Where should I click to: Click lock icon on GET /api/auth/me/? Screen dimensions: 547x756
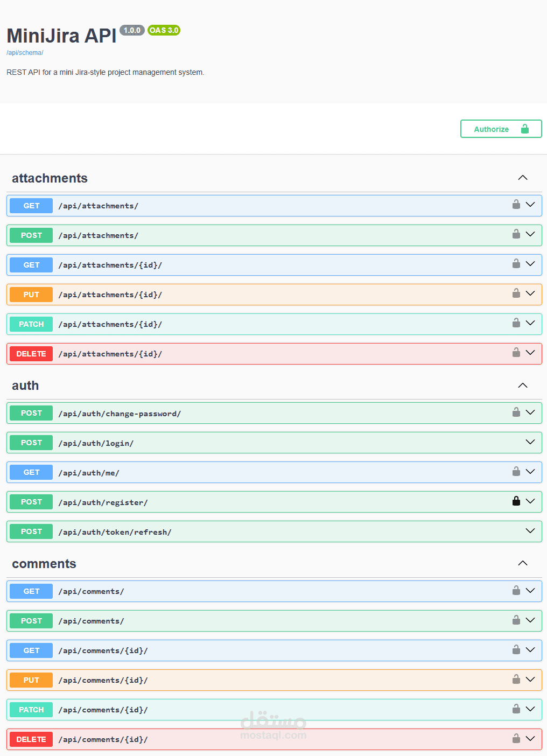pyautogui.click(x=516, y=472)
